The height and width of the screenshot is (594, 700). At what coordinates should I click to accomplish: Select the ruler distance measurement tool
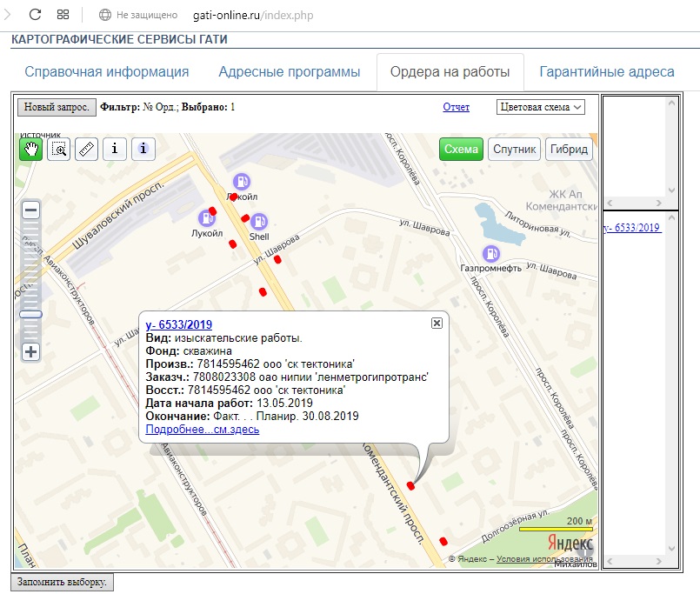pyautogui.click(x=86, y=149)
